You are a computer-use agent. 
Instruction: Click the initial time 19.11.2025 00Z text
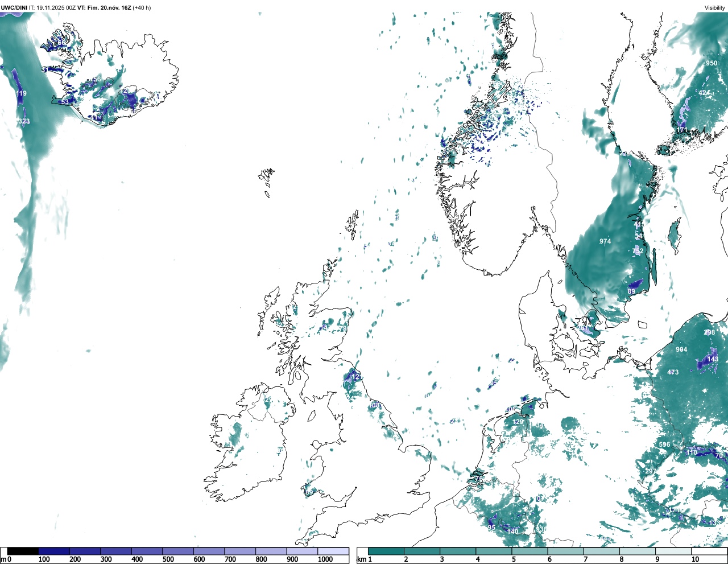(x=56, y=8)
